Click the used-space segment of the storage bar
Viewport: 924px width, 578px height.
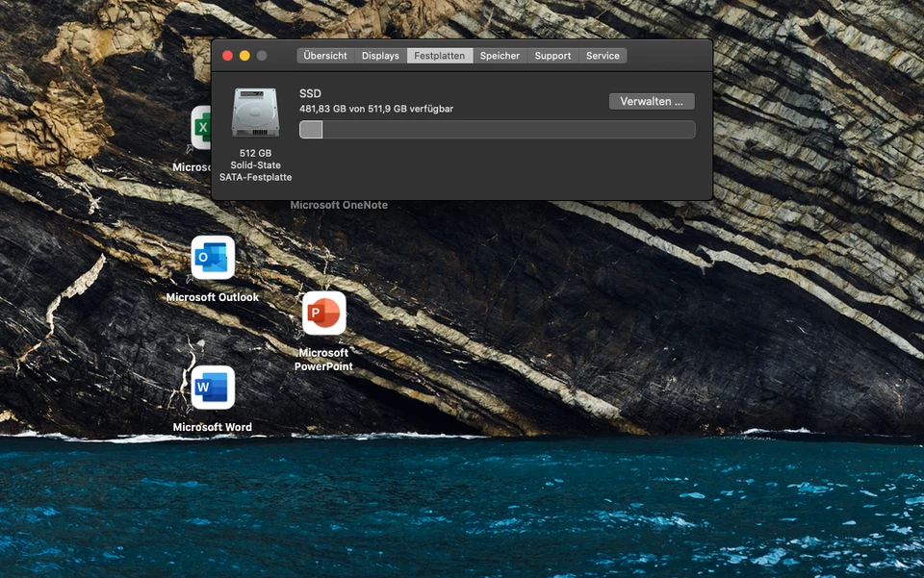(311, 130)
